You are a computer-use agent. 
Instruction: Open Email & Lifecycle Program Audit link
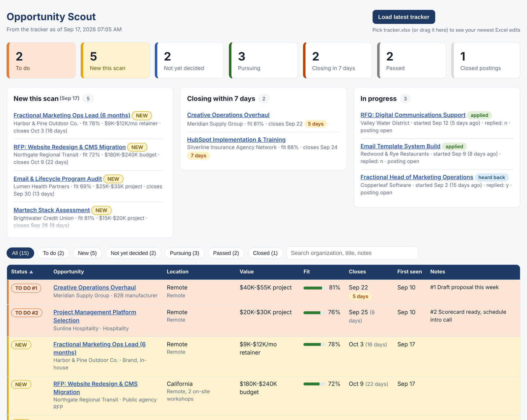58,179
